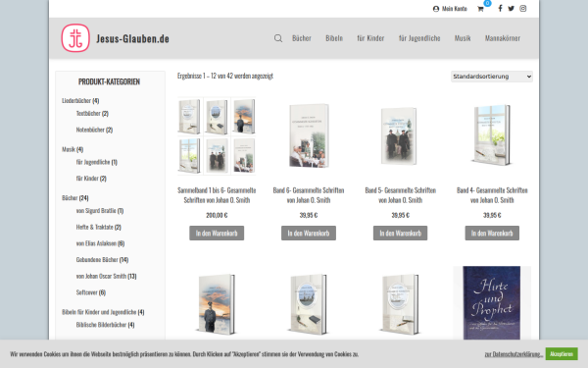This screenshot has height=368, width=588.
Task: Select the Softcover subcategory
Action: point(87,292)
